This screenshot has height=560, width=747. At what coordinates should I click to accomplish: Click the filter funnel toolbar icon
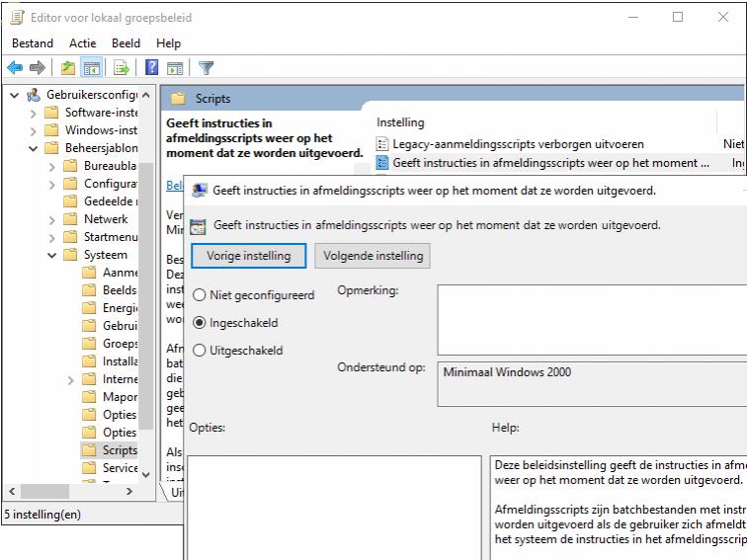(207, 68)
